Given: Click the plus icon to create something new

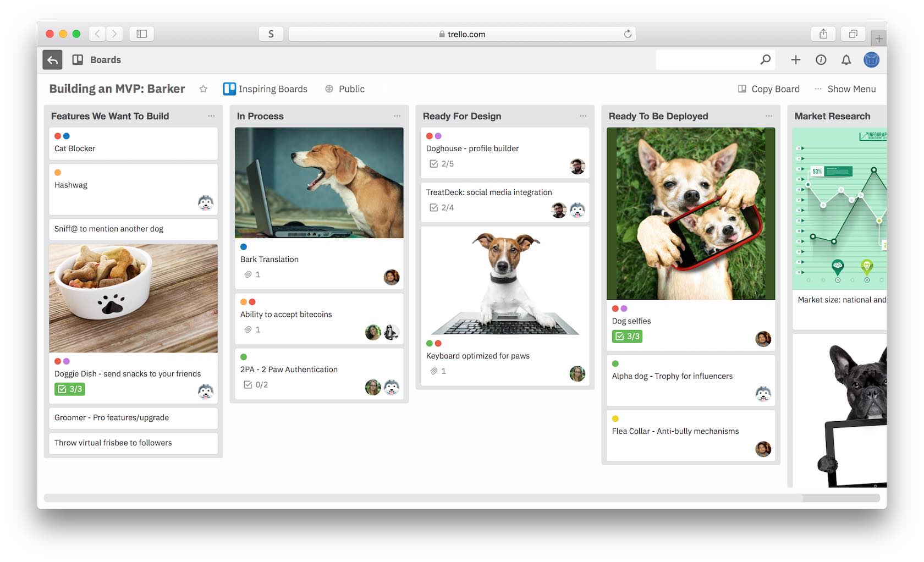Looking at the screenshot, I should point(796,60).
